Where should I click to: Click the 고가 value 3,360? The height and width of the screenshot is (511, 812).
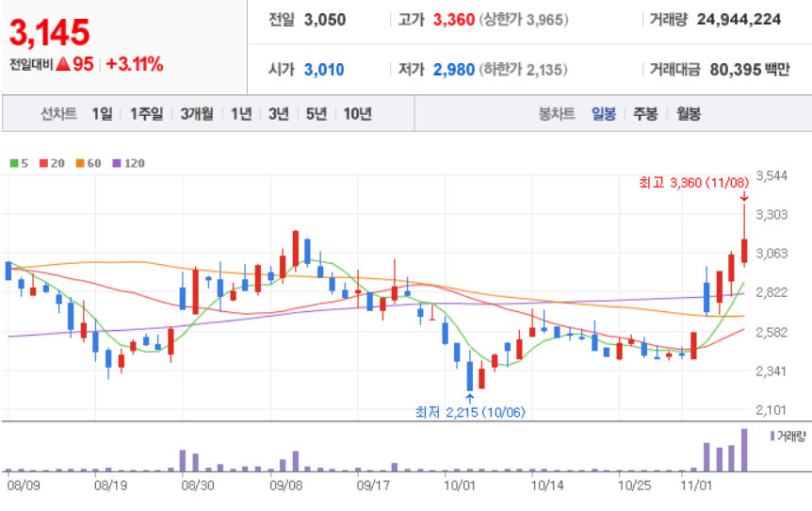point(454,20)
